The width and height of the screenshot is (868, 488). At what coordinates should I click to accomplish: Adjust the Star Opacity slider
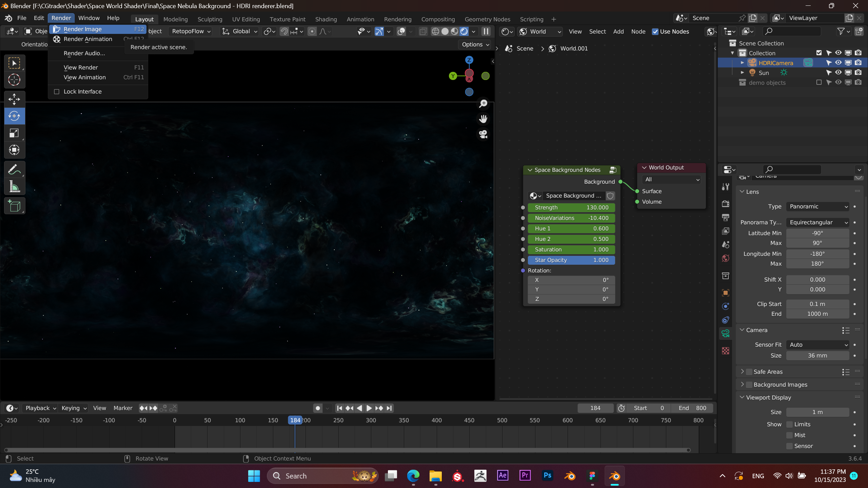tap(571, 260)
